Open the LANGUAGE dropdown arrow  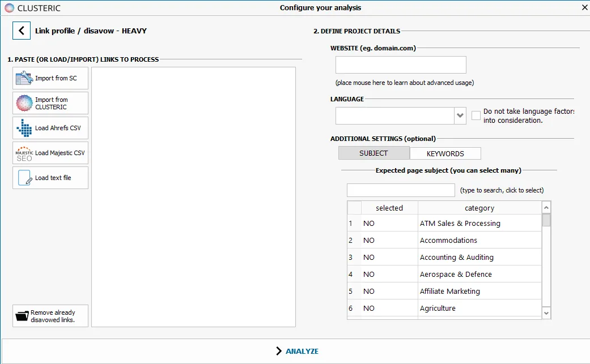pos(460,115)
